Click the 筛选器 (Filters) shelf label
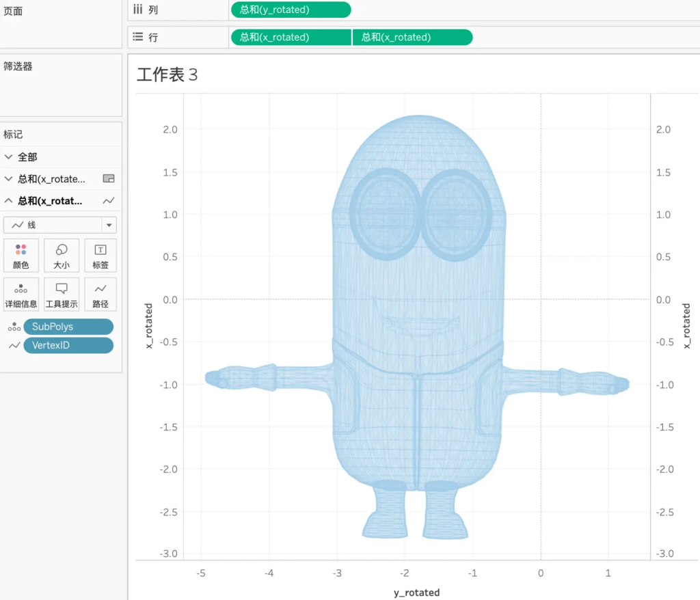Viewport: 700px width, 600px height. pos(18,66)
